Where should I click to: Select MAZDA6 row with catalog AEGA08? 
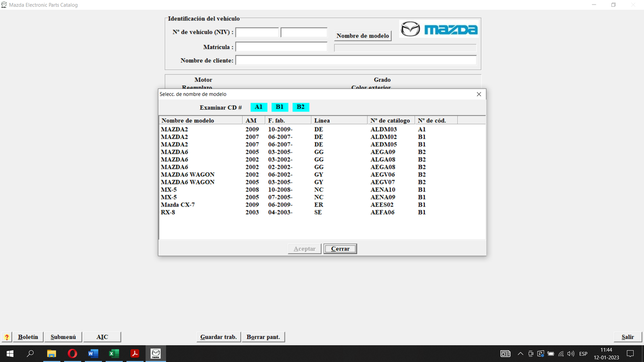(322, 167)
